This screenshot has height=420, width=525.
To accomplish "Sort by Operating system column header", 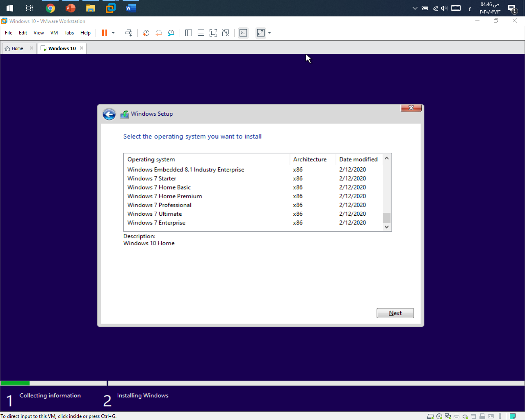I will tap(207, 159).
